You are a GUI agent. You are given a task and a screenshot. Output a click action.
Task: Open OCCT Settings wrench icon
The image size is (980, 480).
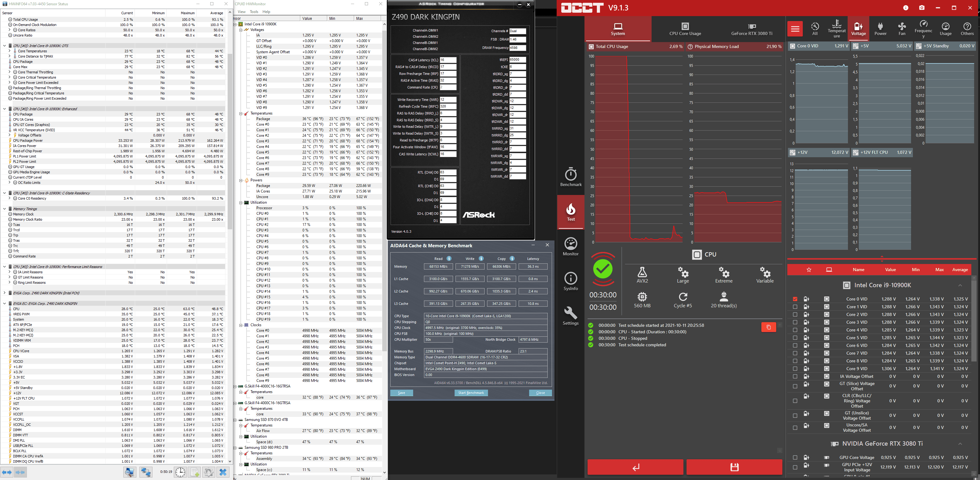(571, 316)
